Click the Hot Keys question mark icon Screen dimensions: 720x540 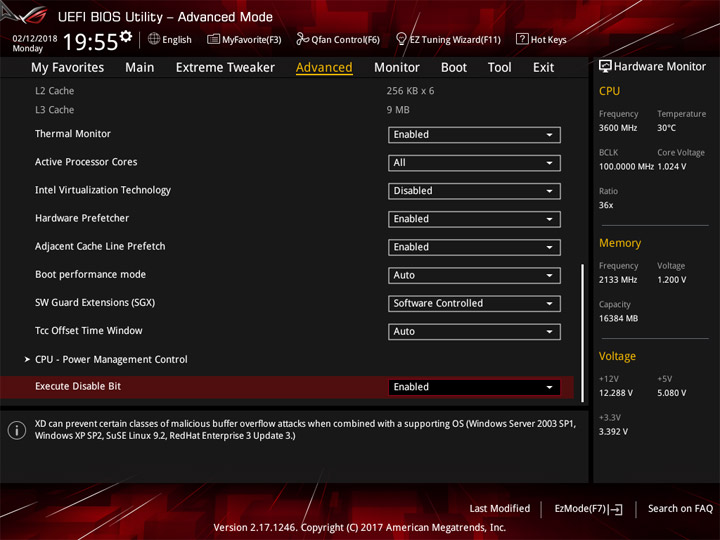[x=522, y=39]
